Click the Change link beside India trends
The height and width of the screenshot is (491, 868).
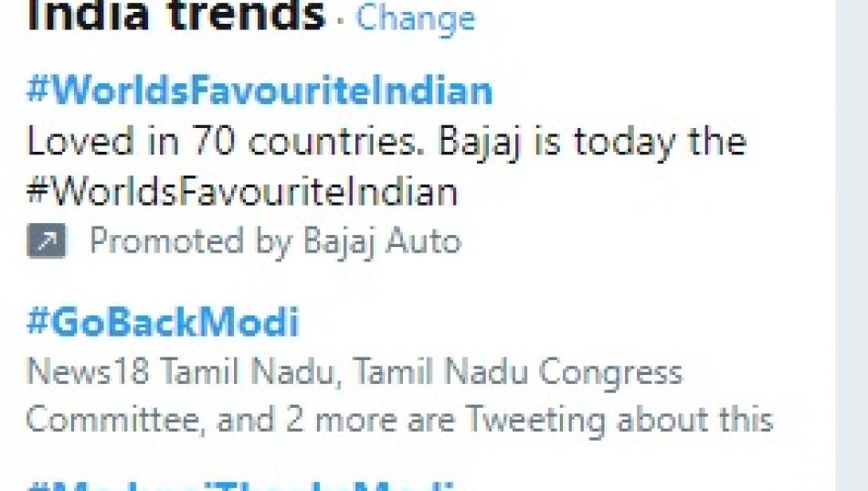416,18
